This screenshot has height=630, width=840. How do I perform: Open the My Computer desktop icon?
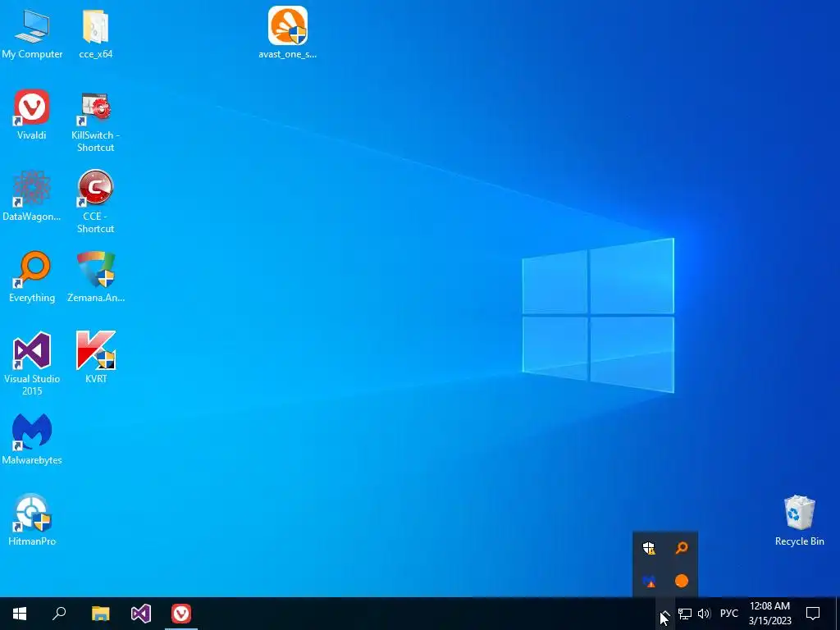pyautogui.click(x=32, y=34)
